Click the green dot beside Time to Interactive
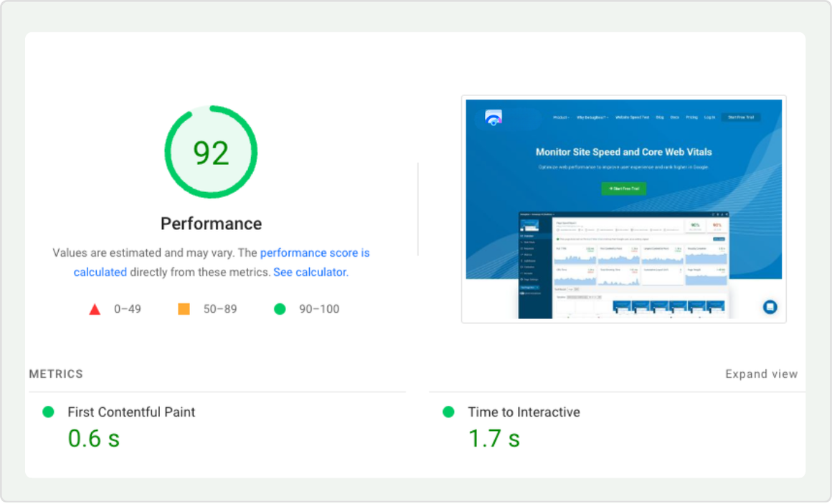Image resolution: width=832 pixels, height=504 pixels. (448, 412)
